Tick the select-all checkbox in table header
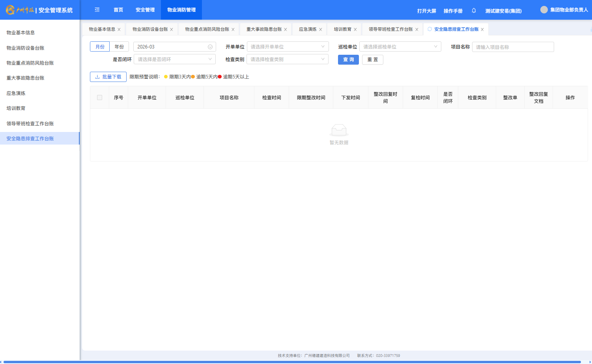Image resolution: width=592 pixels, height=364 pixels. tap(100, 98)
